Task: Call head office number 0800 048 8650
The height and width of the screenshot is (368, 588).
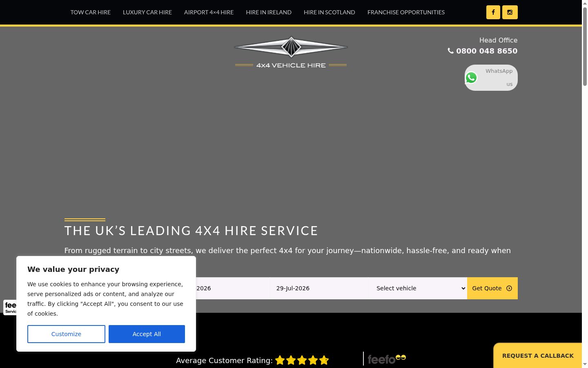Action: (487, 51)
